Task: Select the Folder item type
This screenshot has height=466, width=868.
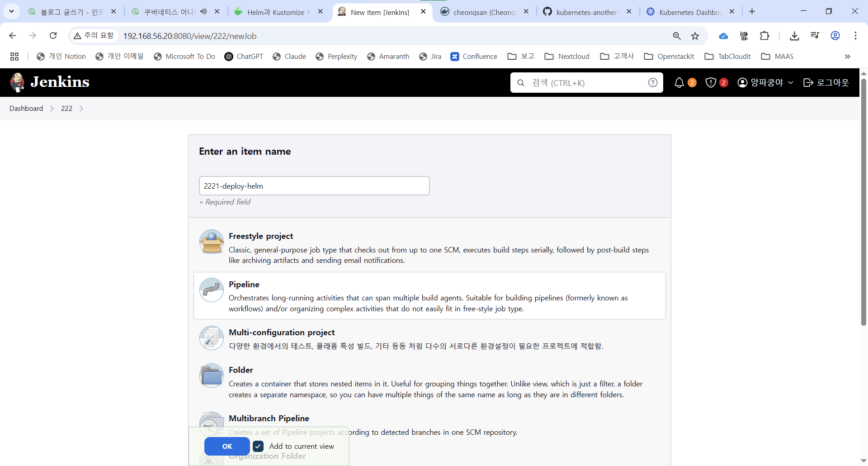Action: 429,382
